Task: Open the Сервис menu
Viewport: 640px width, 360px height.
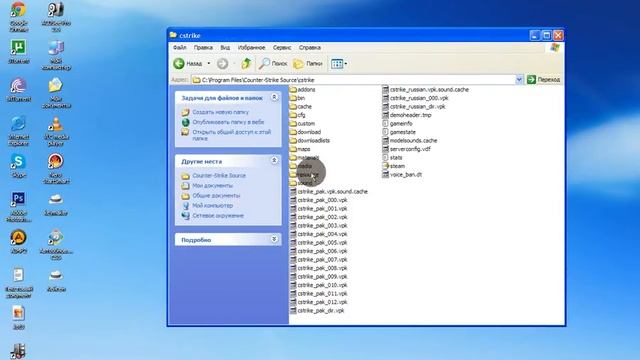Action: (x=282, y=48)
